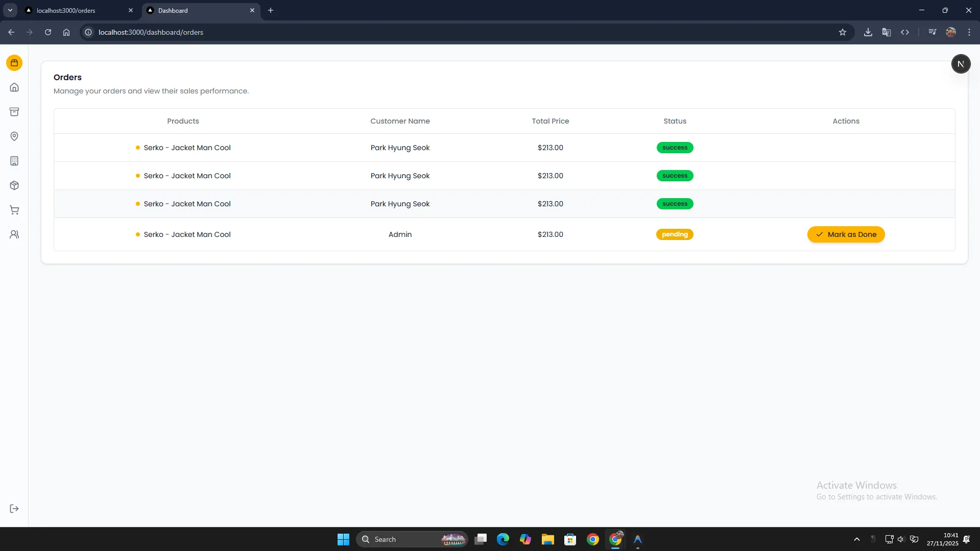Switch to the localhost:3000/orders tab
This screenshot has width=980, height=551.
click(x=77, y=10)
